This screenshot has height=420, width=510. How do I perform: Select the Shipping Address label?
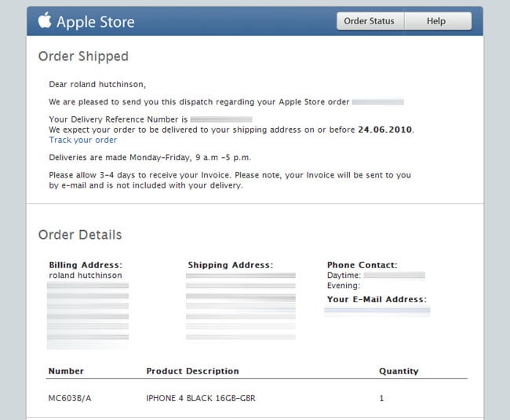[231, 265]
